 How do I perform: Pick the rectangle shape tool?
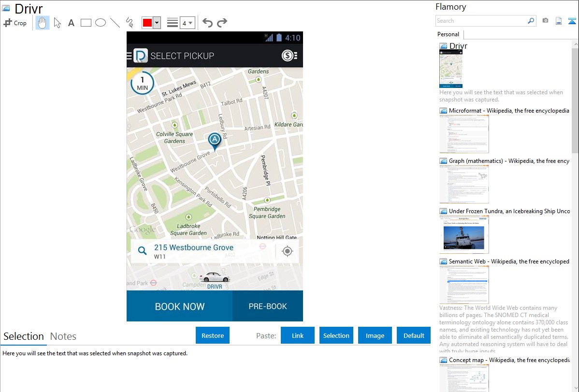point(86,23)
